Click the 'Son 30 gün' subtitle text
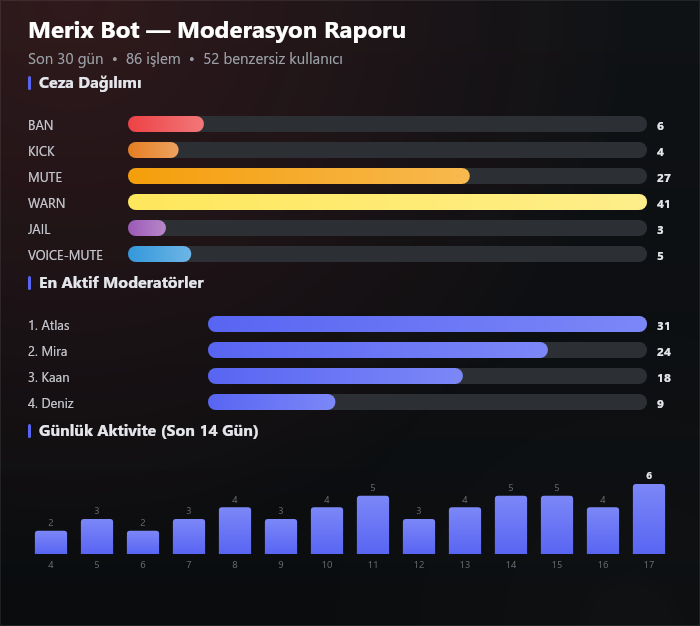This screenshot has height=626, width=700. pos(66,59)
